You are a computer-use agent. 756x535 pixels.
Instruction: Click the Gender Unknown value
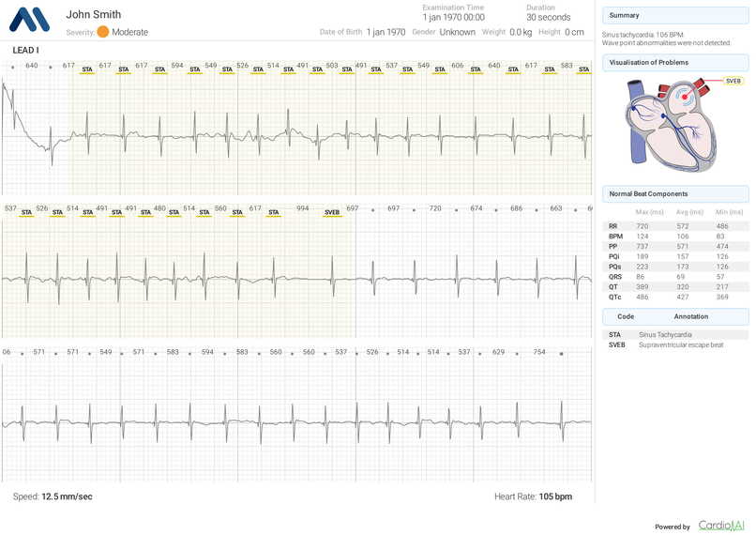pos(457,32)
